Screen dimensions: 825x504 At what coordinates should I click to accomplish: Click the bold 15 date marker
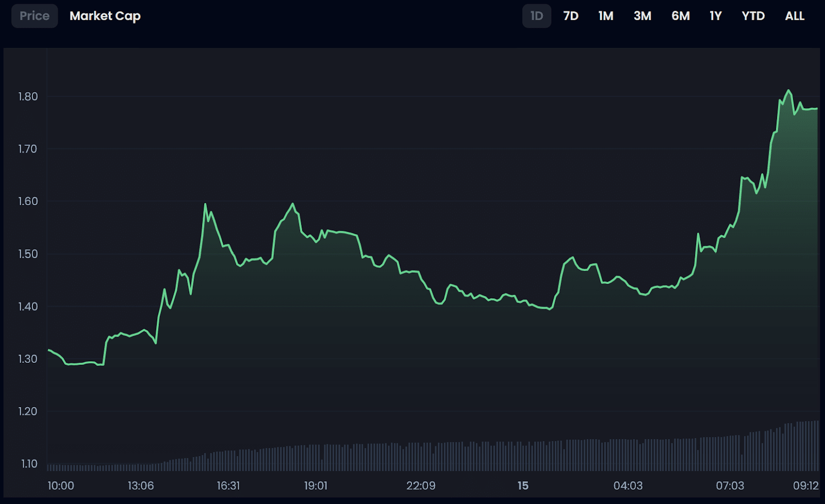tap(523, 485)
